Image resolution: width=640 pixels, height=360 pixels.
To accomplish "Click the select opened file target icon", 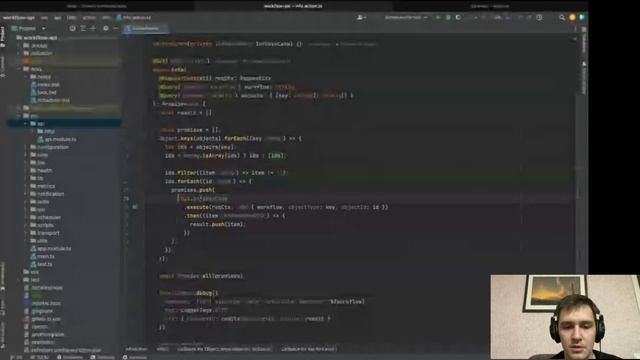I will click(x=72, y=28).
